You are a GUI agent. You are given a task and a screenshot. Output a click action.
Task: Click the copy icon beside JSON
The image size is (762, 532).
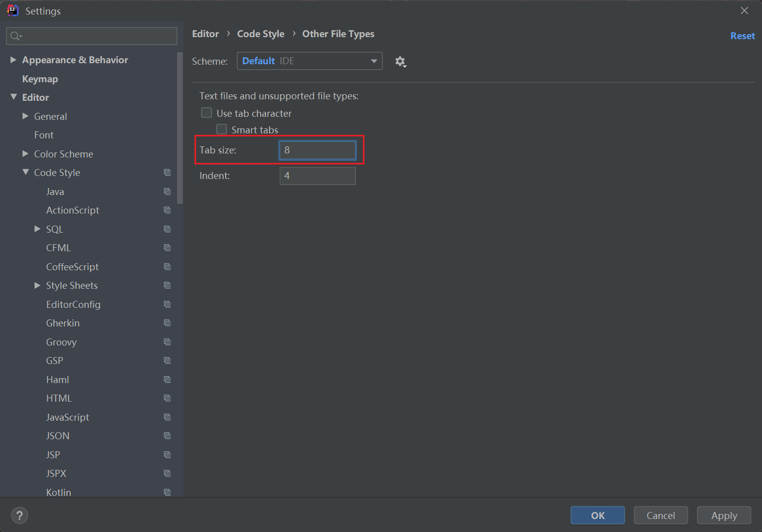click(x=167, y=436)
